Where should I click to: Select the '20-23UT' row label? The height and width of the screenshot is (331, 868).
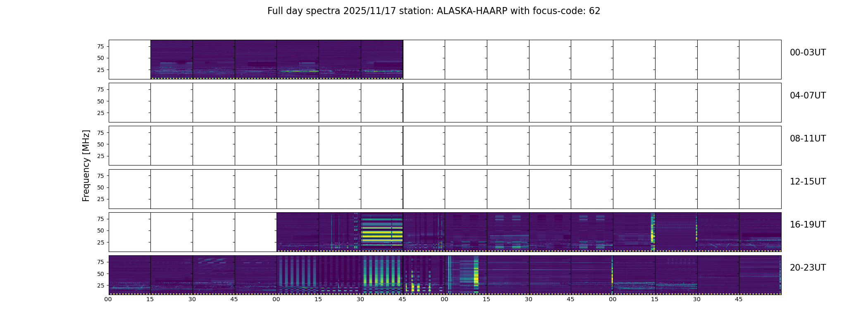coord(808,268)
